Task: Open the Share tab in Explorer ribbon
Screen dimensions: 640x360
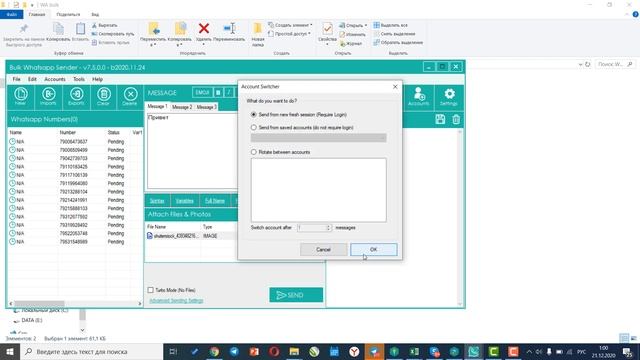Action: pyautogui.click(x=68, y=14)
